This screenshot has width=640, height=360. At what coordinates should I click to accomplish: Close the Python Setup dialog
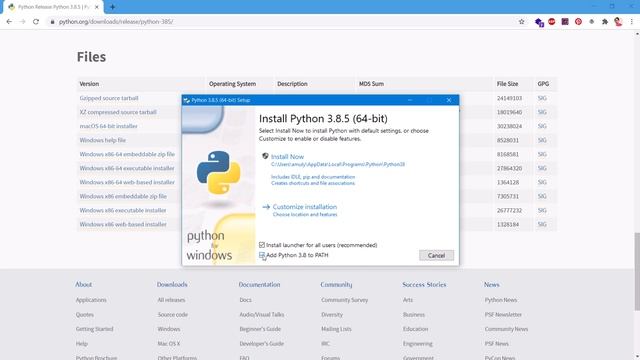(449, 100)
